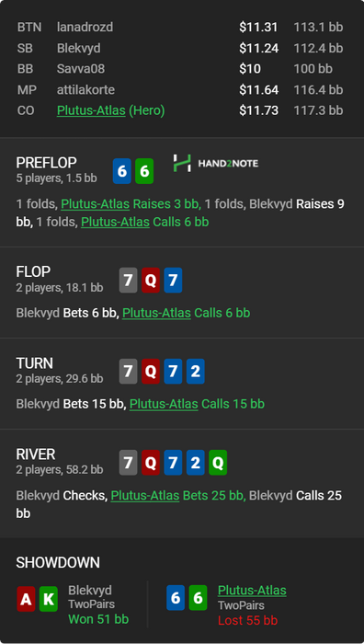Screen dimensions: 364x644
Task: Select player lanadrozd in BTN row
Action: [85, 27]
